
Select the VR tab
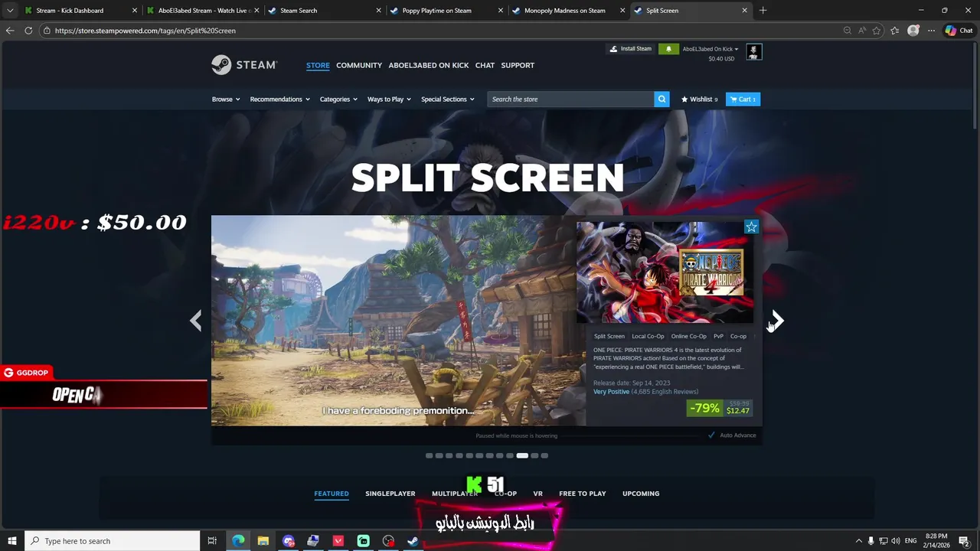537,494
